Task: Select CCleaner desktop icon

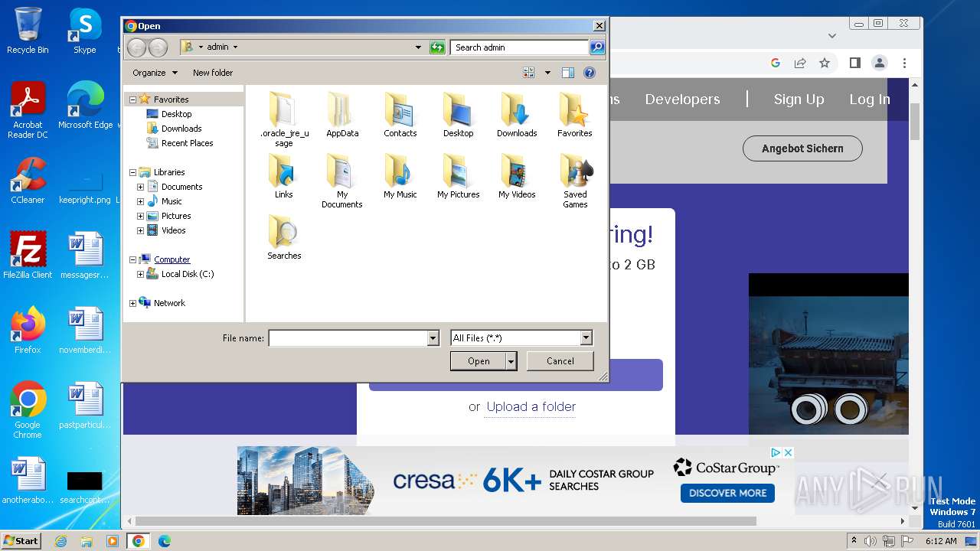Action: (28, 181)
